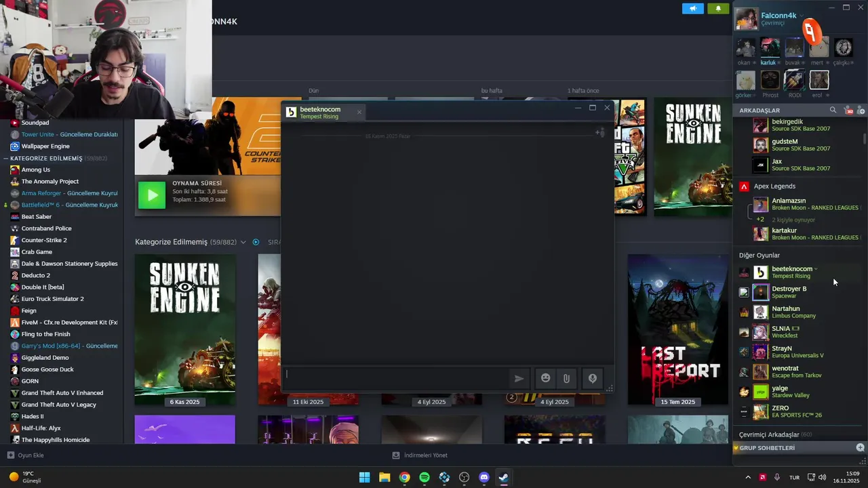This screenshot has height=488, width=868.
Task: Open chat with yalge
Action: coord(800,392)
